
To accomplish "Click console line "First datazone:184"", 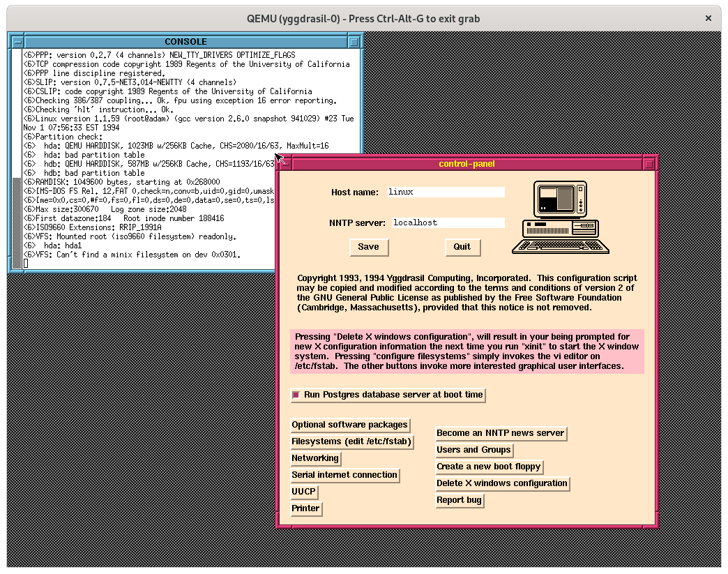I will click(x=123, y=219).
